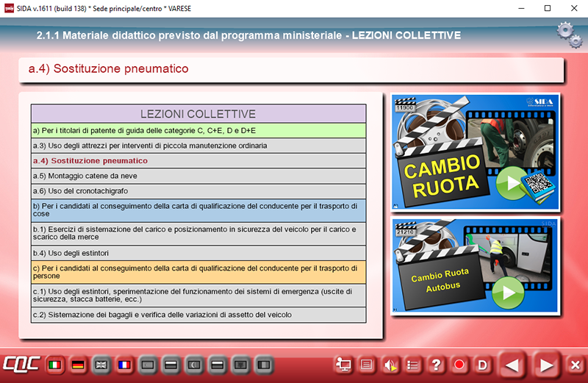Select a.6) Uso del cronotachigrafo

point(198,190)
